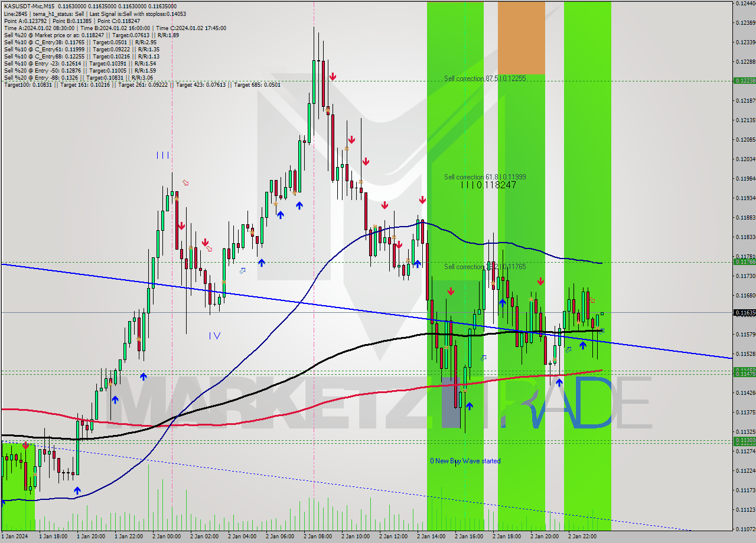Click the '1 Jan 20:00' time axis label
The width and height of the screenshot is (756, 543).
pyautogui.click(x=90, y=537)
